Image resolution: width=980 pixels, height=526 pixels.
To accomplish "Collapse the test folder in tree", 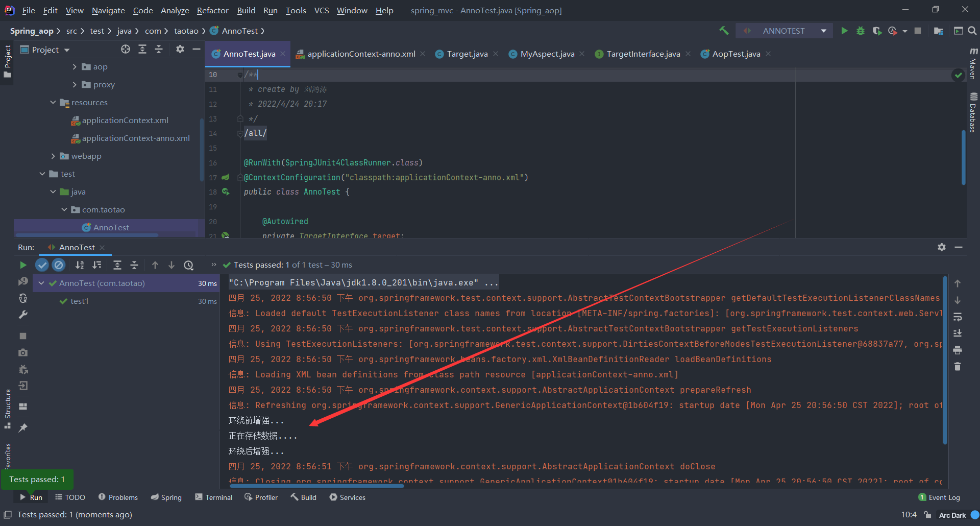I will pos(42,174).
